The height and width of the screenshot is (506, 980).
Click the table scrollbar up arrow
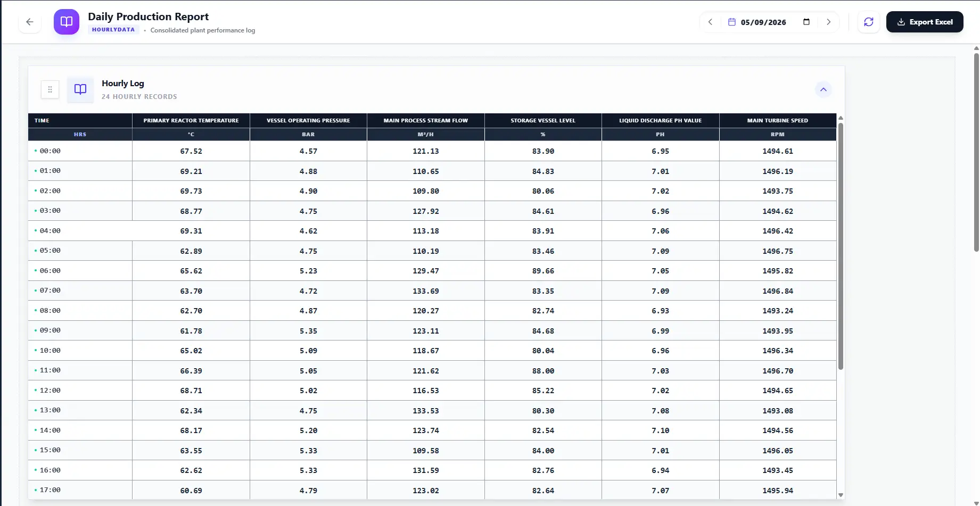[841, 118]
